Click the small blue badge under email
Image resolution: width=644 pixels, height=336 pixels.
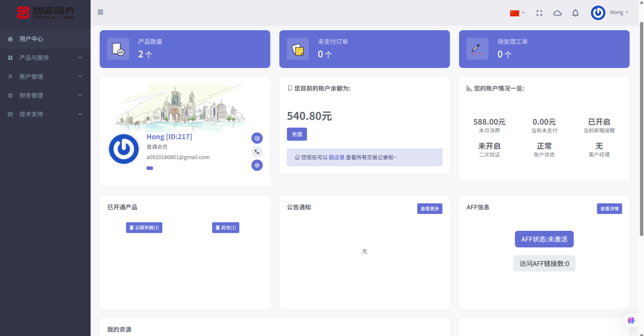coord(150,168)
